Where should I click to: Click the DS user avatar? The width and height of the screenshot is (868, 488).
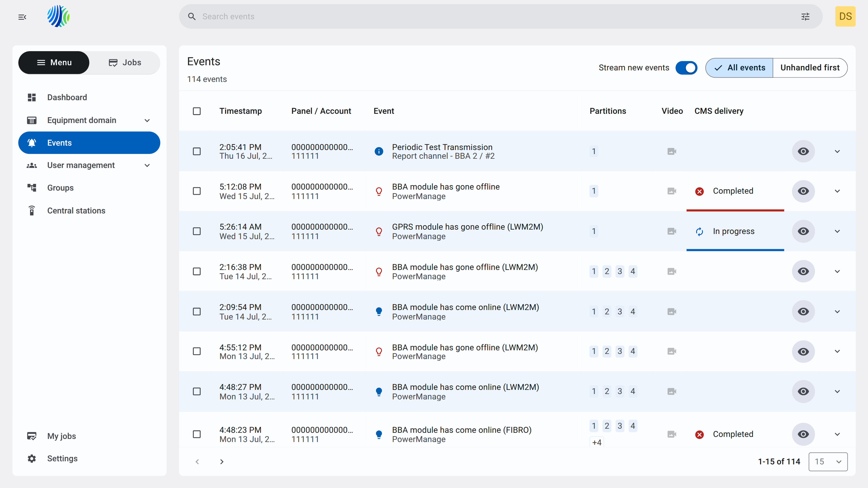[x=845, y=16]
